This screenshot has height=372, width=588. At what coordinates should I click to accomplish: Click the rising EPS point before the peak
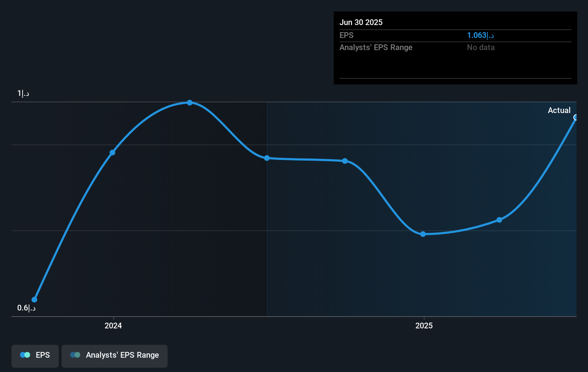[x=112, y=152]
